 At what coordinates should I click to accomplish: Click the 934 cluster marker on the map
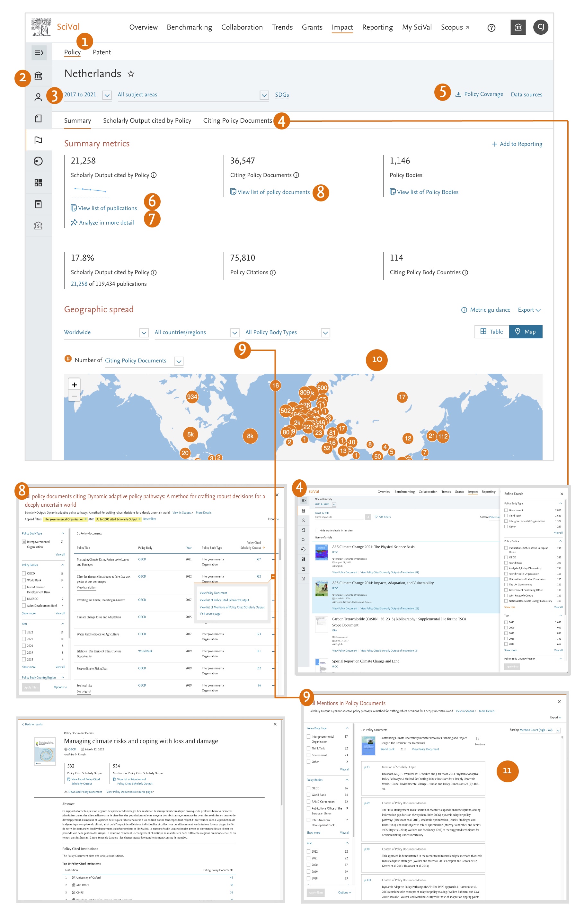[x=192, y=397]
